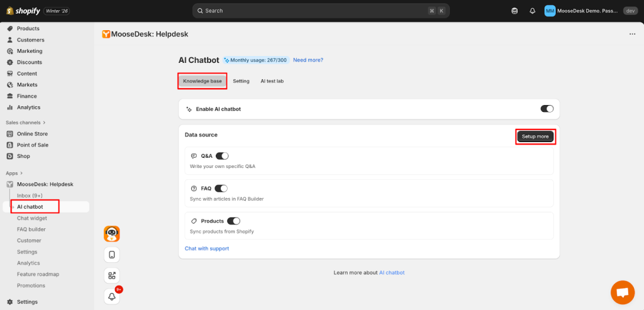
Task: Click the orange robot assistant icon
Action: coord(111,234)
